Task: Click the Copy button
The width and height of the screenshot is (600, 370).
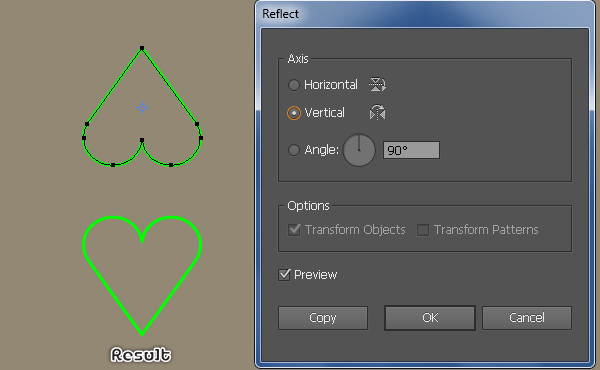Action: click(323, 318)
